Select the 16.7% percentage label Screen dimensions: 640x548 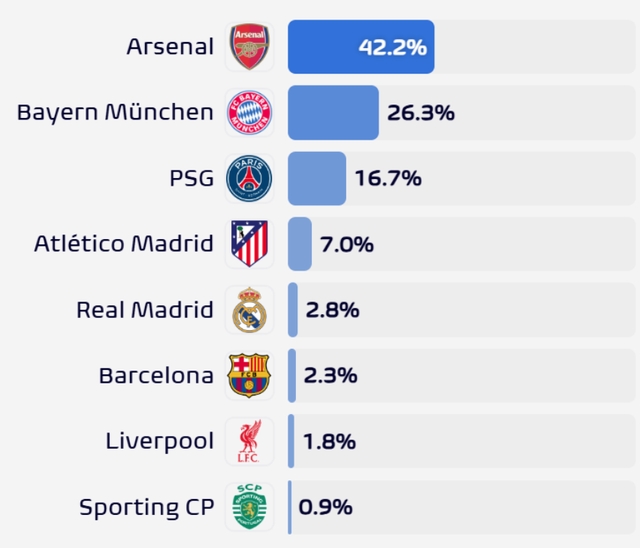click(x=388, y=178)
